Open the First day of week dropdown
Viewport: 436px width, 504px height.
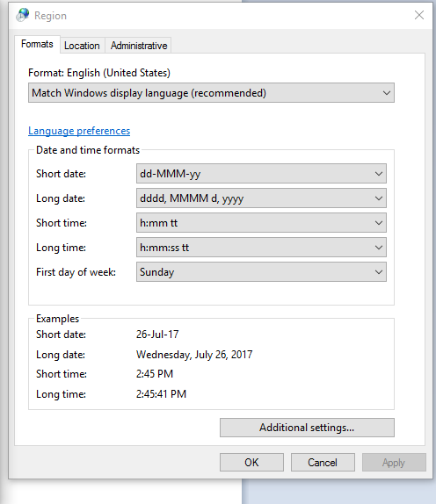[261, 272]
